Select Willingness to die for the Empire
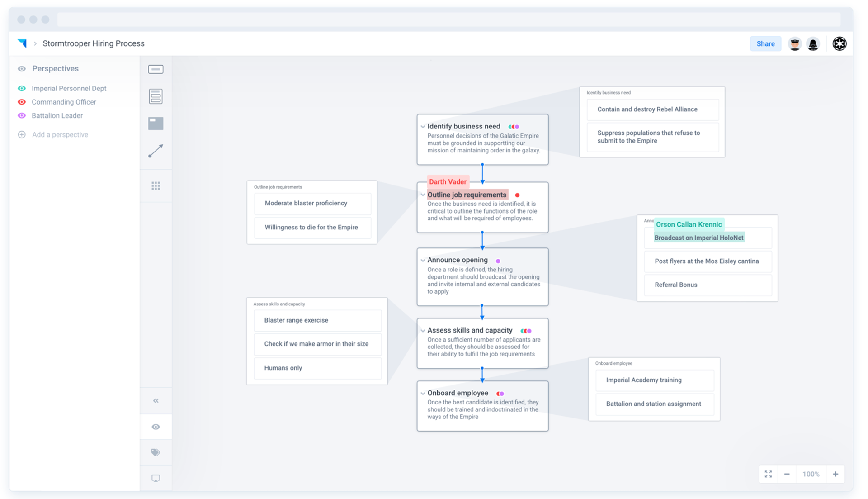Screen dimensions: 868x499 point(312,228)
